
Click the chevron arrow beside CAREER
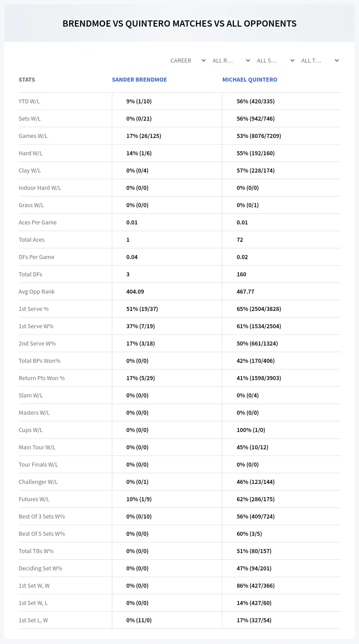(x=203, y=61)
